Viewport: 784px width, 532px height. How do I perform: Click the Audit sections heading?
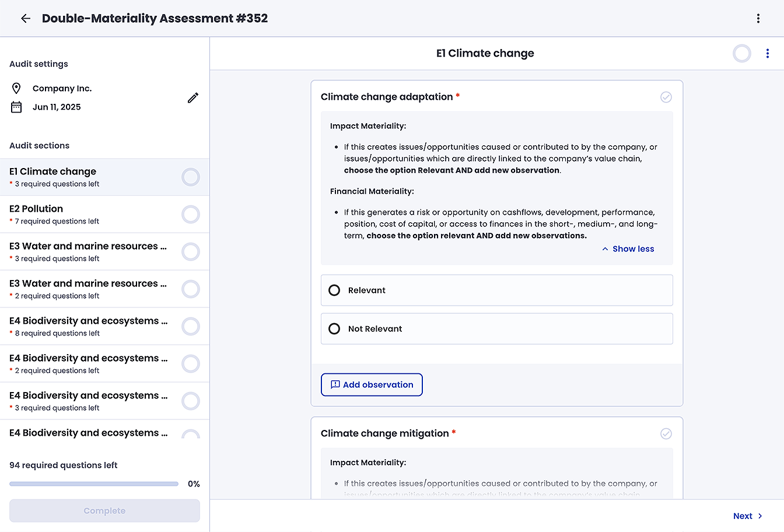pyautogui.click(x=40, y=145)
